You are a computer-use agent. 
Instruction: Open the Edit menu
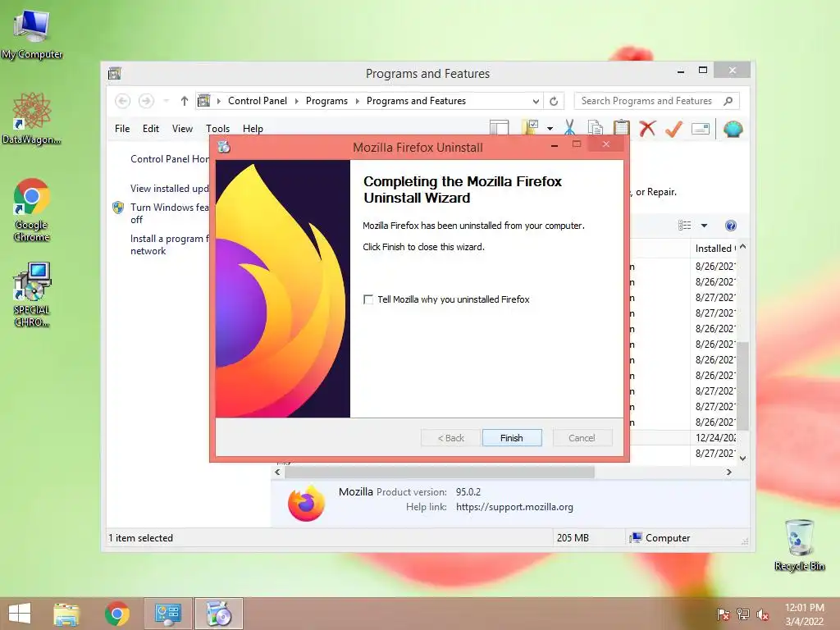pos(151,129)
